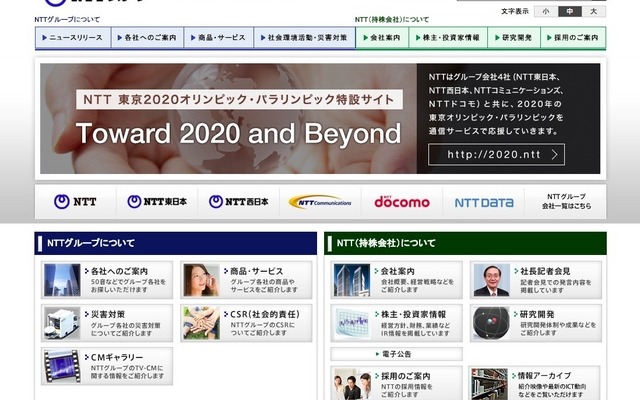Click the NTT西日本 logo
640x400 pixels.
[x=239, y=202]
